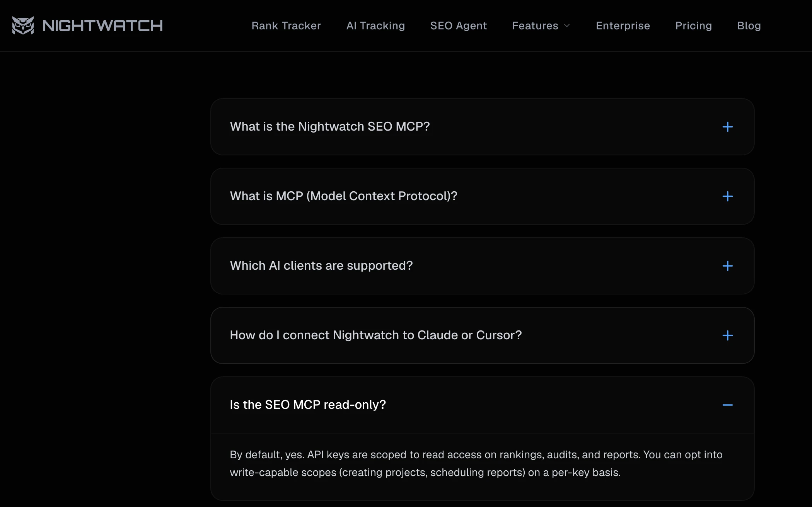Expand 'What is the Nightwatch SEO MCP?' question
The width and height of the screenshot is (812, 507).
pyautogui.click(x=482, y=127)
